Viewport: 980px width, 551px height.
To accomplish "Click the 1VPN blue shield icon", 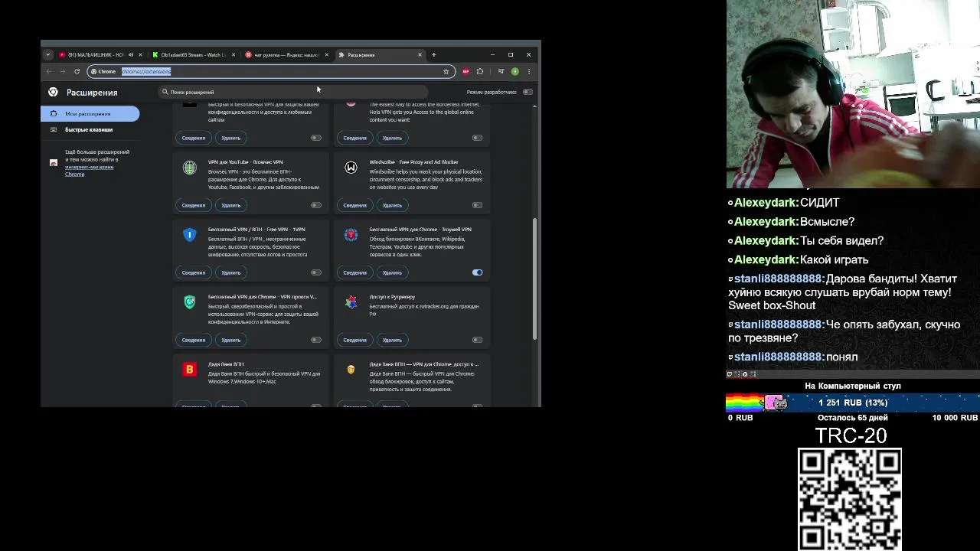I will point(190,235).
